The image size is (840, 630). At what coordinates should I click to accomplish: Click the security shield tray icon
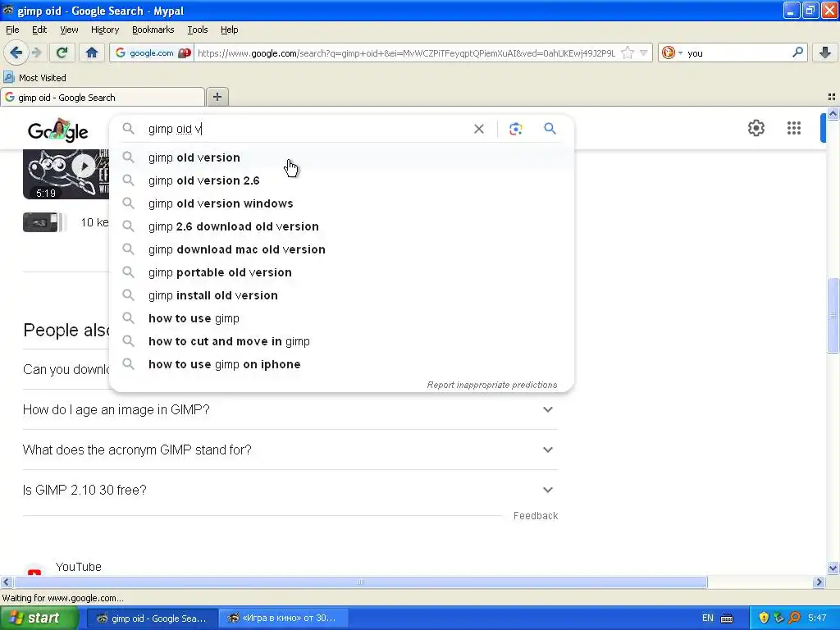pos(764,618)
